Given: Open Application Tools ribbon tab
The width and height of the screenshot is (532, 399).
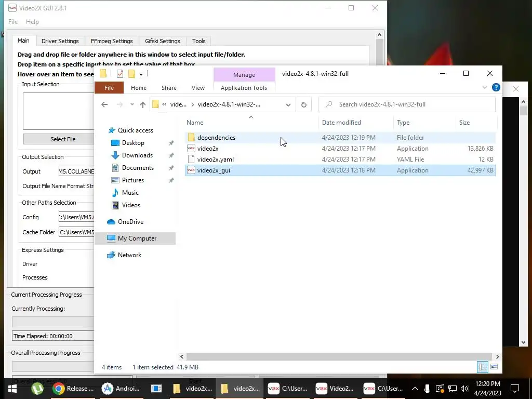Looking at the screenshot, I should tap(244, 87).
